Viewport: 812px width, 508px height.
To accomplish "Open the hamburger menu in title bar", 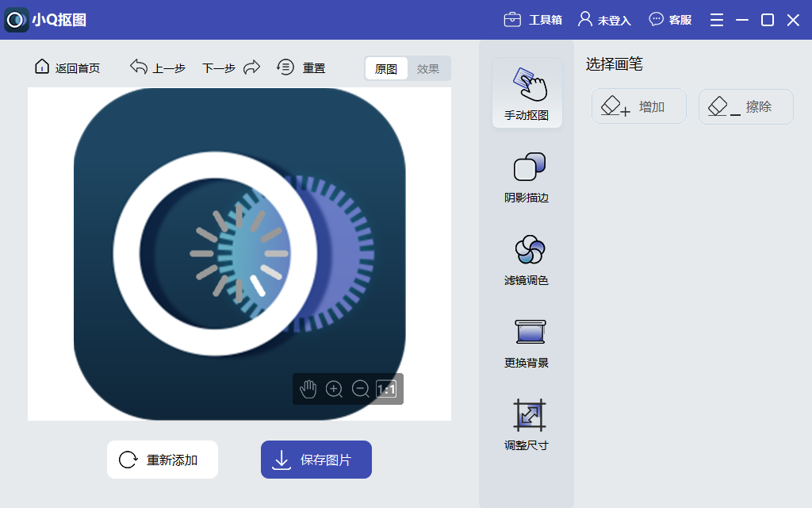I will pos(716,19).
